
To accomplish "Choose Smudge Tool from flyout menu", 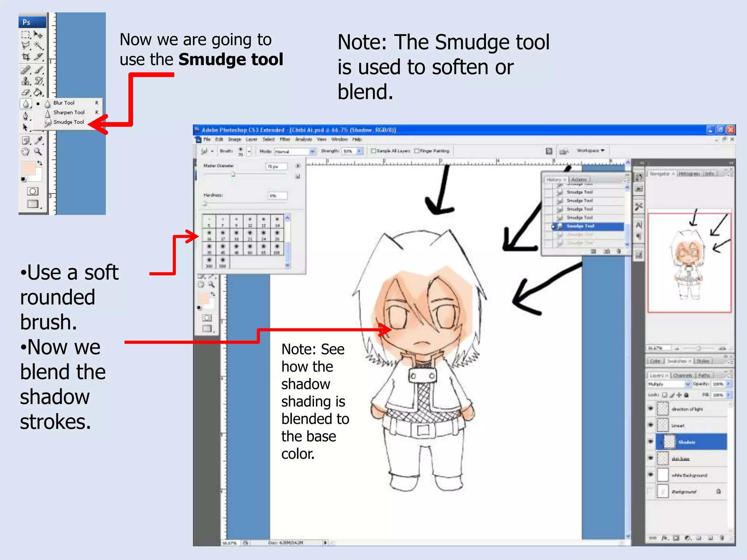I will pos(67,122).
